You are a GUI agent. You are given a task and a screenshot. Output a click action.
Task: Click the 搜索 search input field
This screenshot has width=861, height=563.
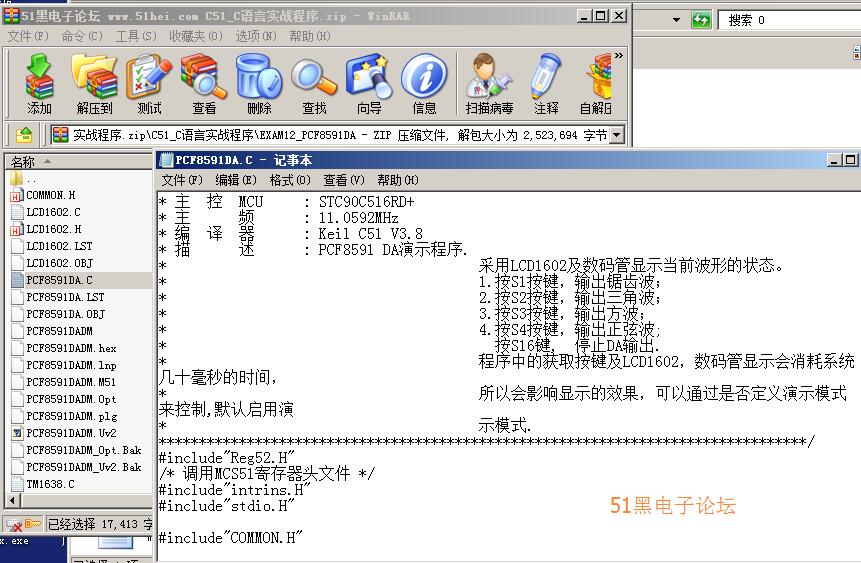point(790,20)
